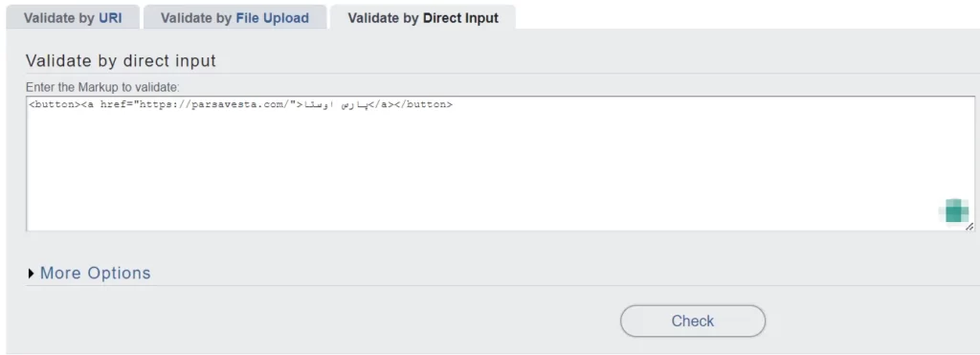Viewport: 980px width, 355px height.
Task: Click the words 'Direct Input' on the active tab
Action: coord(460,18)
